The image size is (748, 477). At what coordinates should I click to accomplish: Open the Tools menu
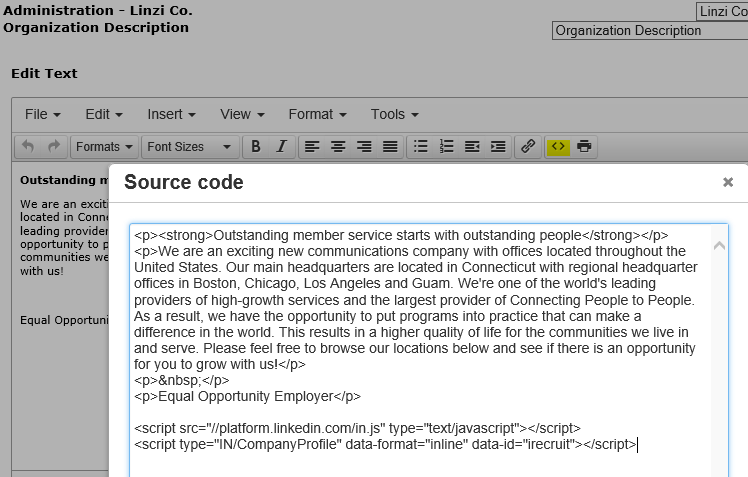point(395,114)
